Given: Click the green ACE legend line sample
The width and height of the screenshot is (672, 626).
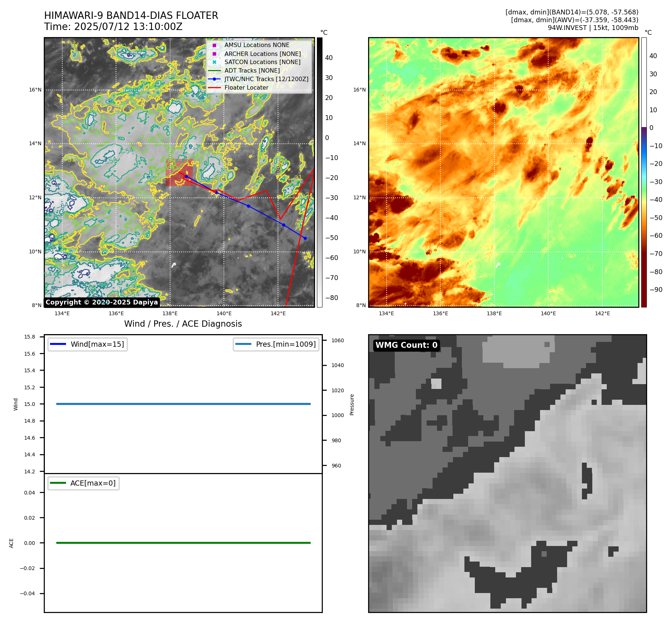Looking at the screenshot, I should point(58,483).
